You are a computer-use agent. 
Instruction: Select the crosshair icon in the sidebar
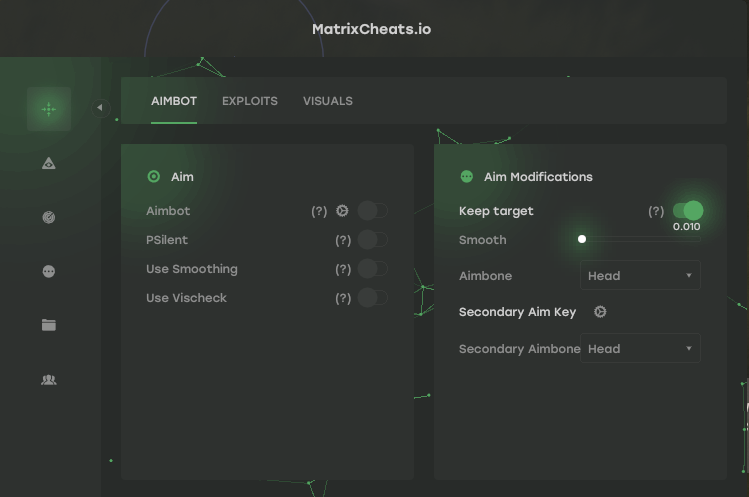coord(49,109)
